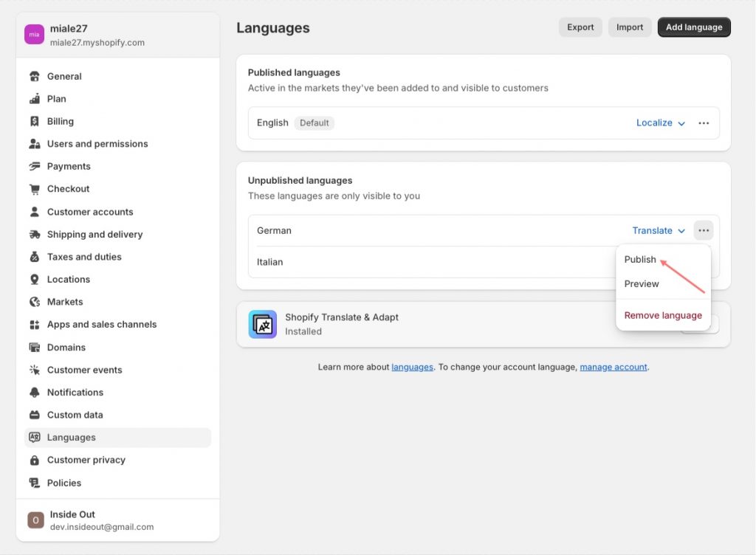Open the Shopify Translate & Adapt app icon

(263, 324)
